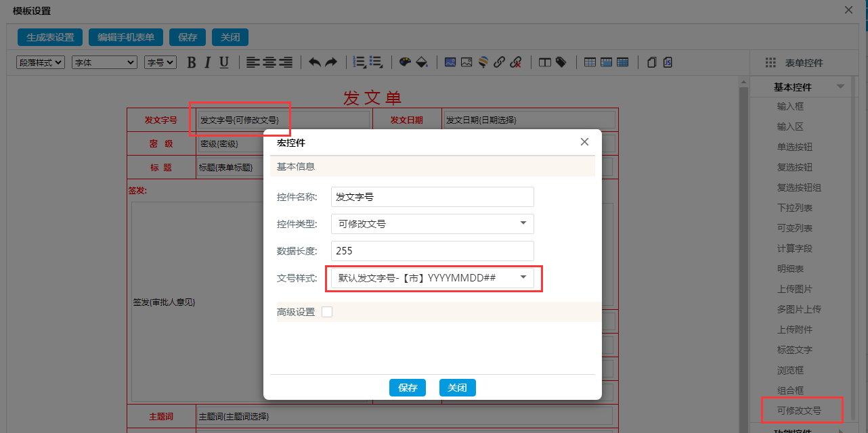Open the 段落样式 paragraph style dropdown

(41, 62)
